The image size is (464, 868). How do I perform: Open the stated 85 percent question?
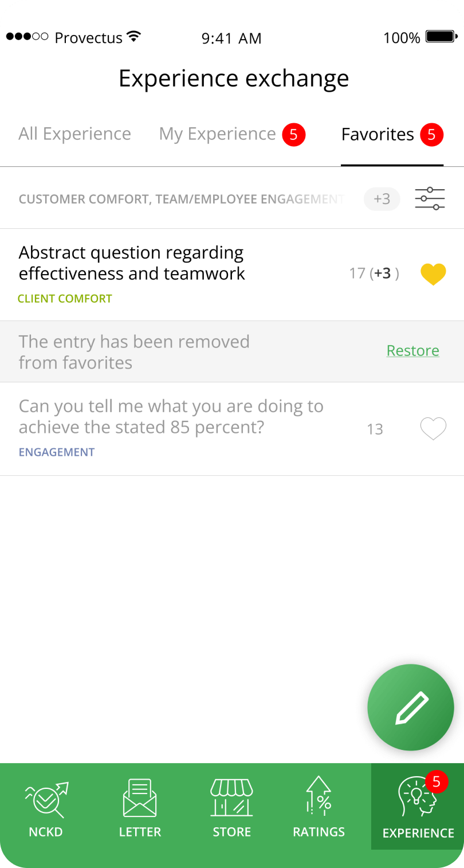point(171,417)
